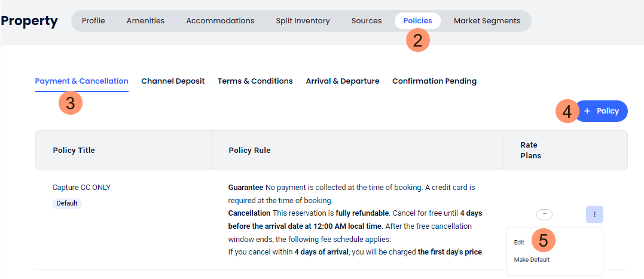The width and height of the screenshot is (644, 279).
Task: Select the Sources tab
Action: point(367,21)
